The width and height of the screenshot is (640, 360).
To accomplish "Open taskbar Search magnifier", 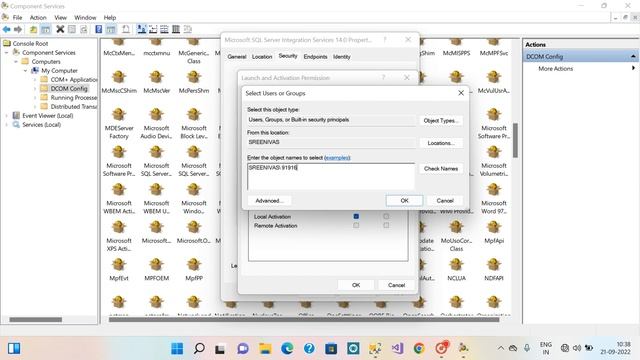I will pyautogui.click(x=199, y=348).
